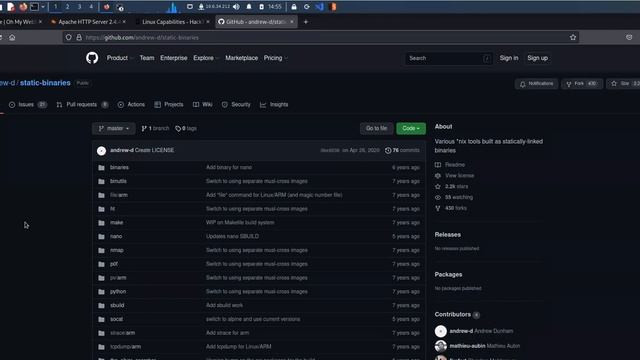Switch to the Linux Capabilities browser tab
Viewport: 640px width, 360px height.
point(172,22)
